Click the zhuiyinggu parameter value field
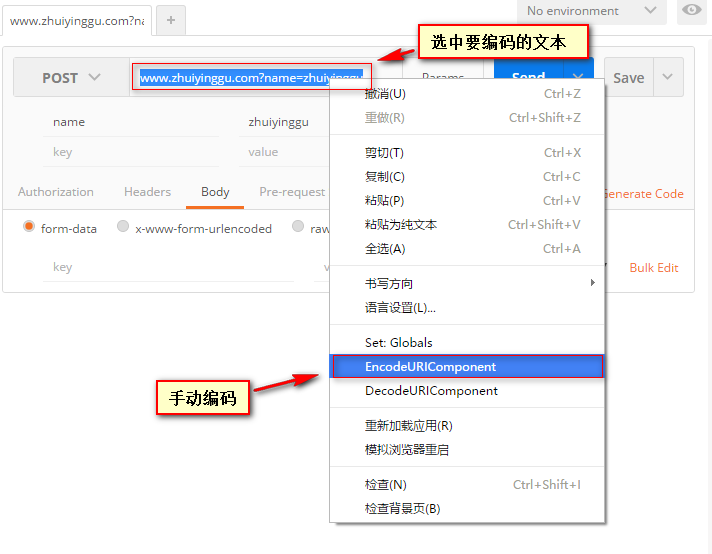This screenshot has width=712, height=554. click(285, 122)
